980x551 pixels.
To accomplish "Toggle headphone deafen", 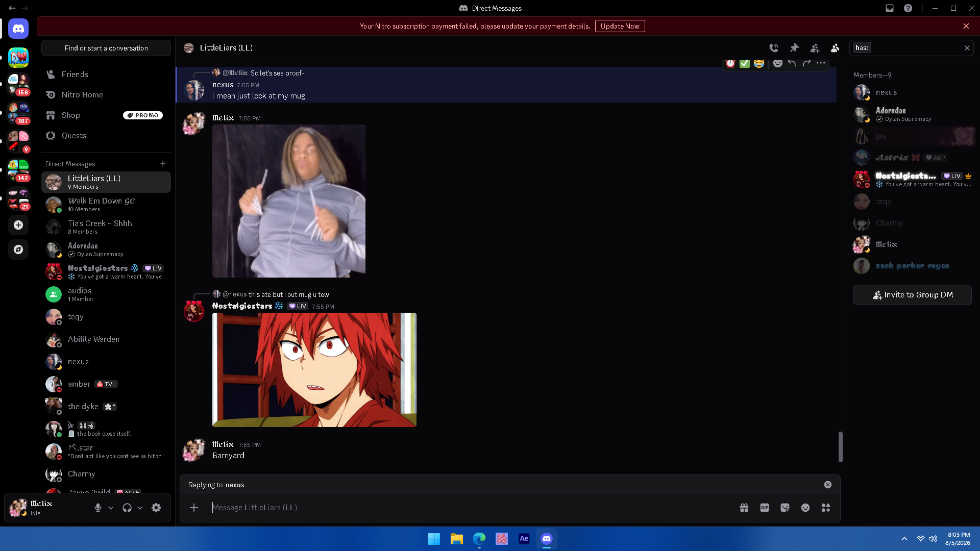I will point(127,508).
